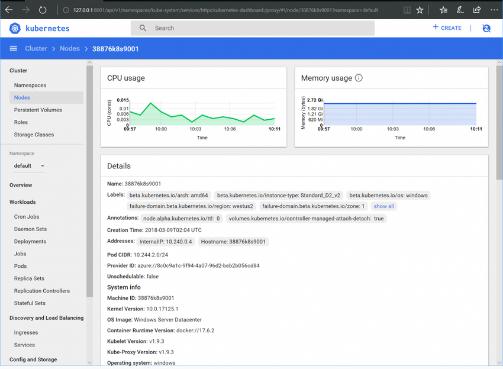Open browser more options menu
Screen dimensions: 503x369
[494, 10]
